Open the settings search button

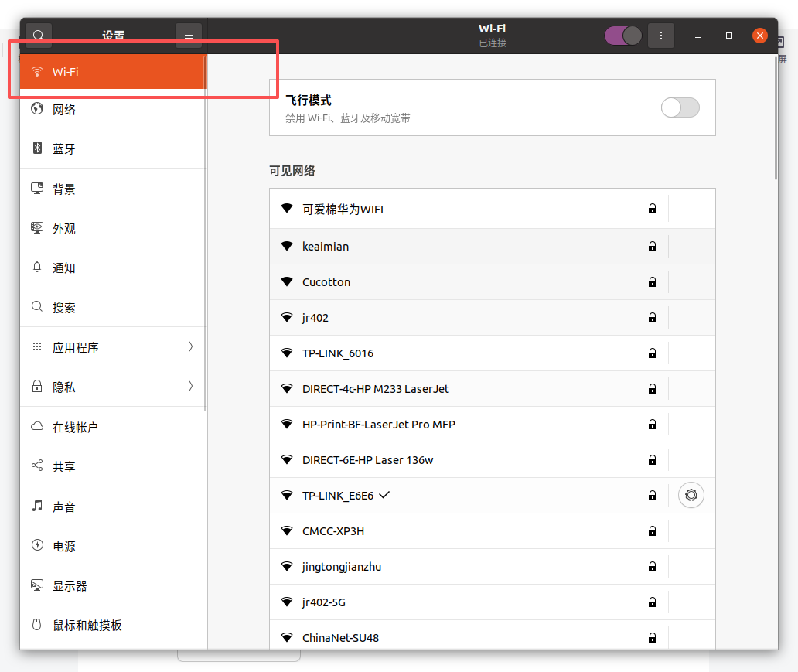click(x=38, y=36)
